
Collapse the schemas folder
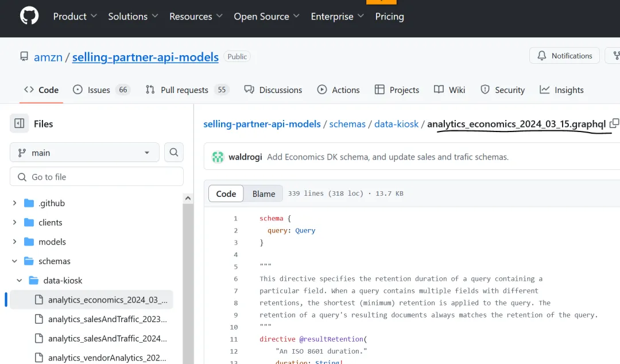coord(14,261)
